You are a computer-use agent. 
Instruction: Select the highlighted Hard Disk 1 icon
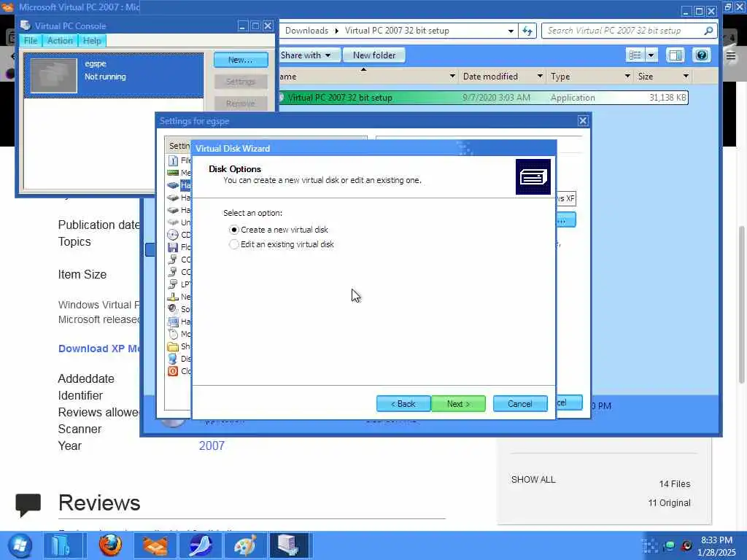click(x=173, y=185)
